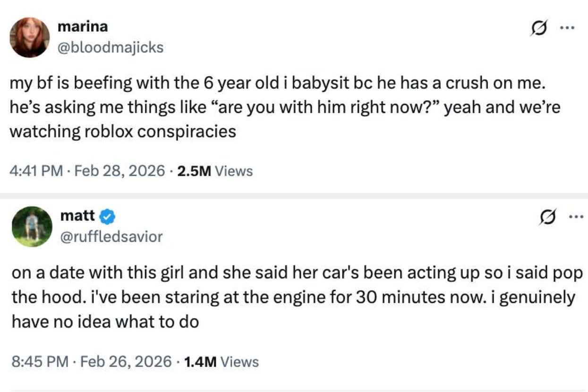
Task: Click marina's profile avatar
Action: (x=30, y=37)
